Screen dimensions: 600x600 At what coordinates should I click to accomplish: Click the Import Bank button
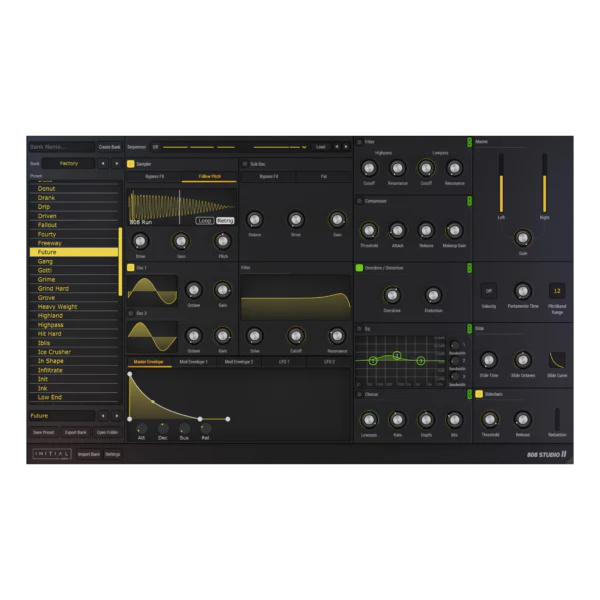89,454
